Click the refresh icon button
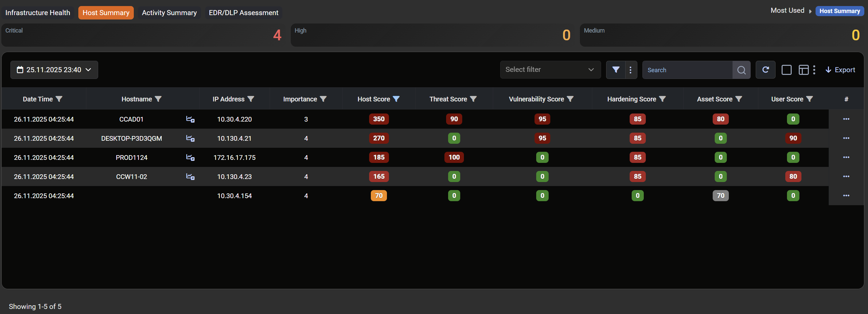The height and width of the screenshot is (314, 868). pos(765,70)
